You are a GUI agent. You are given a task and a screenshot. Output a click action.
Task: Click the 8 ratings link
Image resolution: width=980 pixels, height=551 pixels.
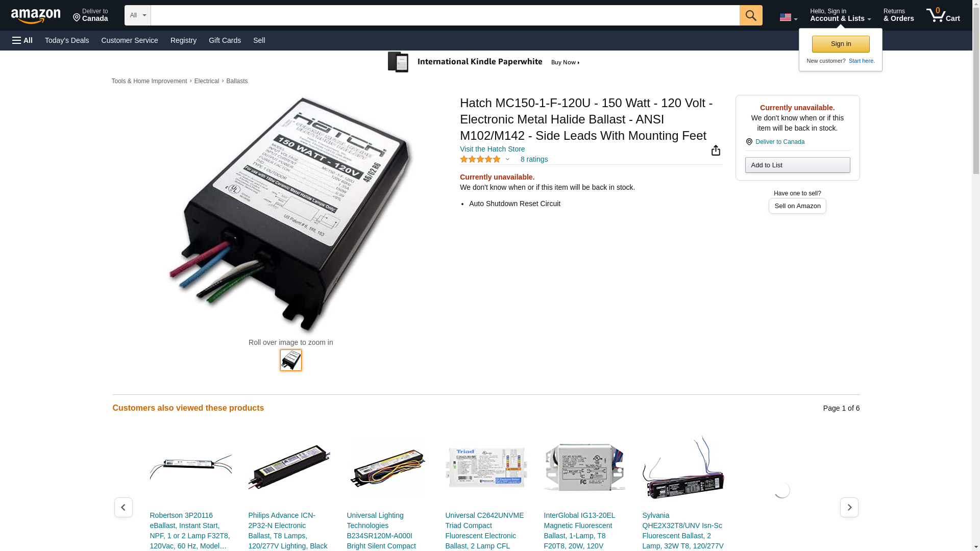click(534, 159)
